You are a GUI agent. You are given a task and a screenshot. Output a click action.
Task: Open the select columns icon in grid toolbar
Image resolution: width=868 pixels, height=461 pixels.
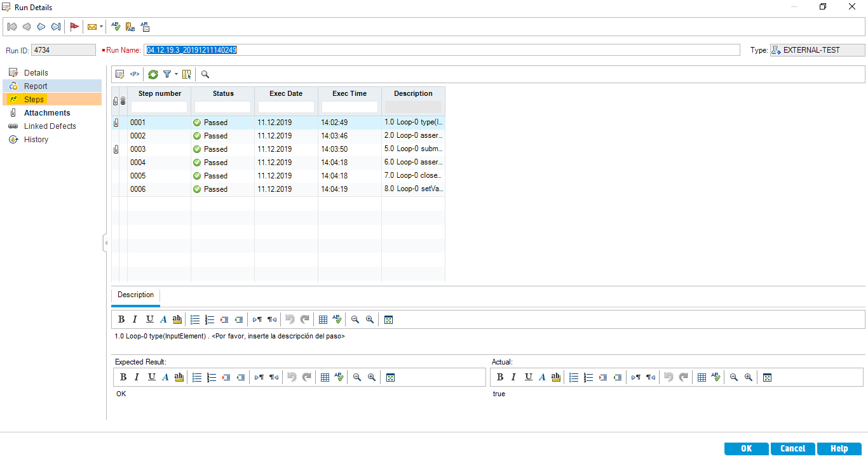tap(187, 74)
